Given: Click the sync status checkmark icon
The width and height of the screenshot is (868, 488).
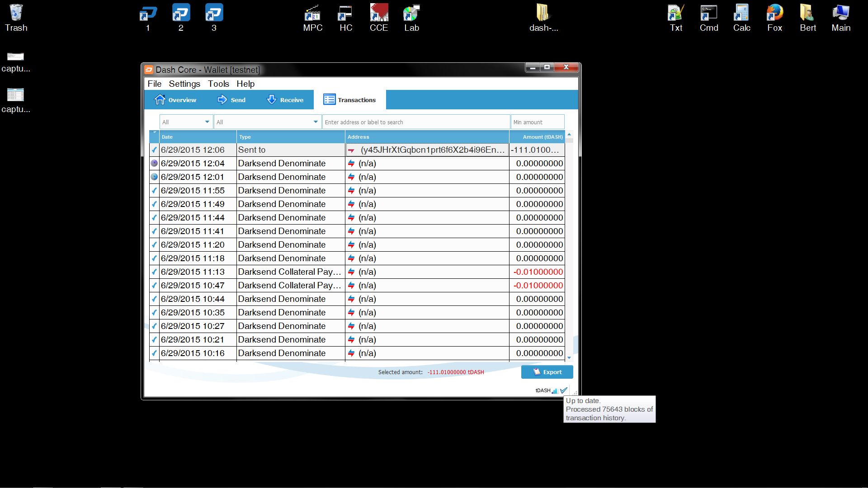Looking at the screenshot, I should pos(563,390).
